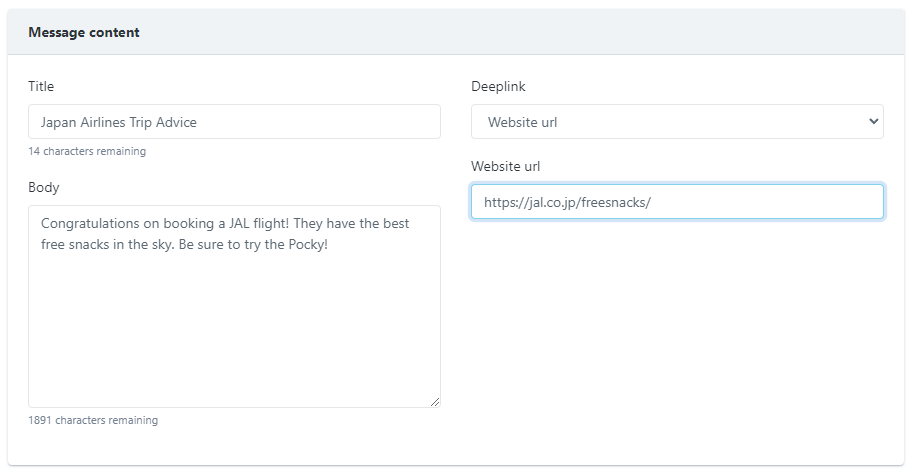
Task: Click the Body field label
Action: [43, 187]
